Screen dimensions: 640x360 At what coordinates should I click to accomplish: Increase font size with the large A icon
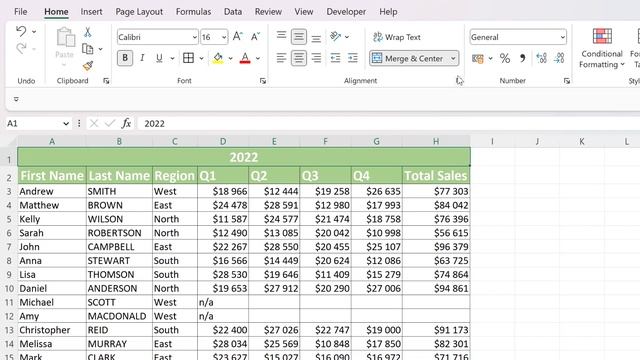click(x=238, y=37)
